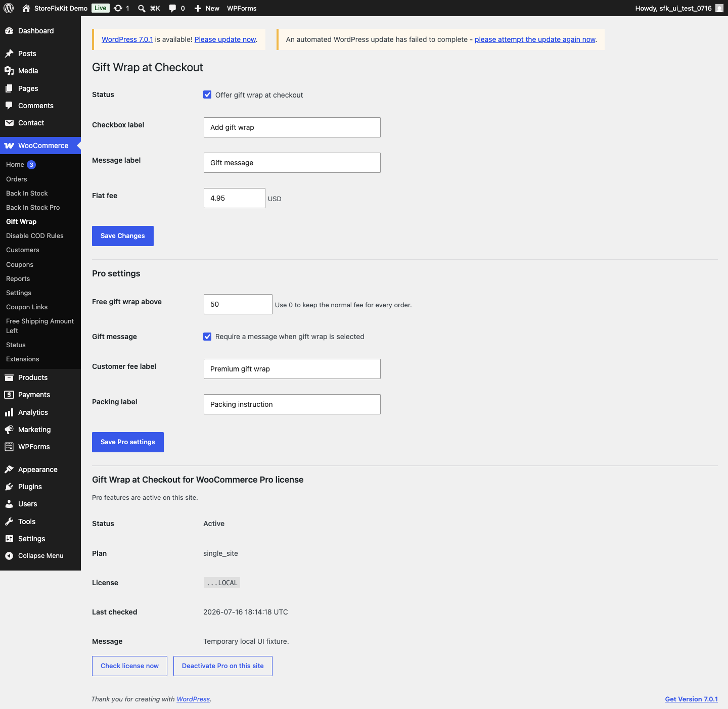Image resolution: width=728 pixels, height=709 pixels.
Task: Click the WooCommerce logo icon
Action: [9, 146]
